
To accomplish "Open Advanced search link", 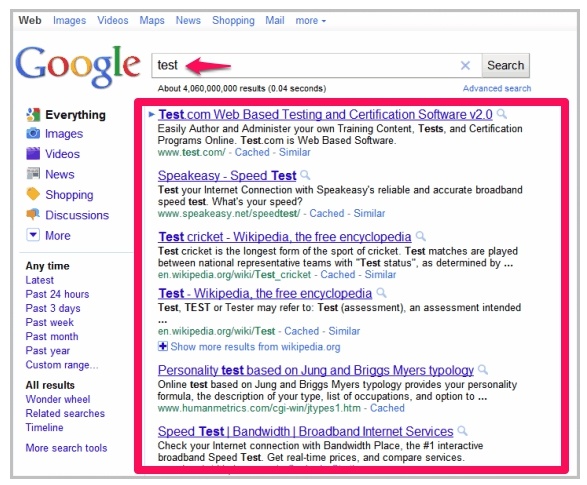I will coord(497,88).
